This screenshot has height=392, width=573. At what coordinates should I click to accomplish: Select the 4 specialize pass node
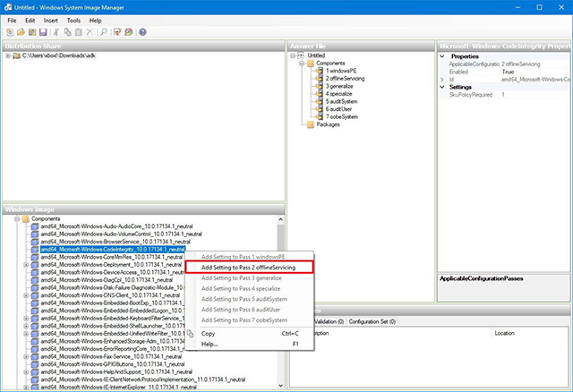point(339,94)
